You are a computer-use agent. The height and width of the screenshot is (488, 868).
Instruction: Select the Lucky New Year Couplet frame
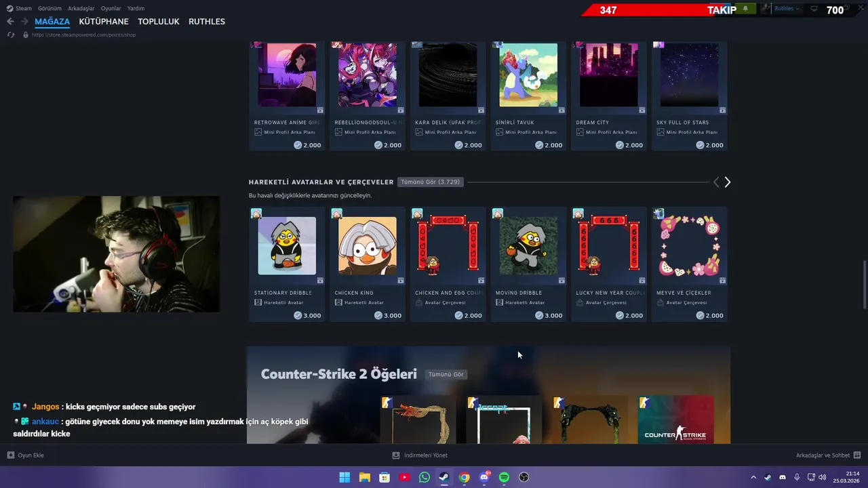click(609, 245)
